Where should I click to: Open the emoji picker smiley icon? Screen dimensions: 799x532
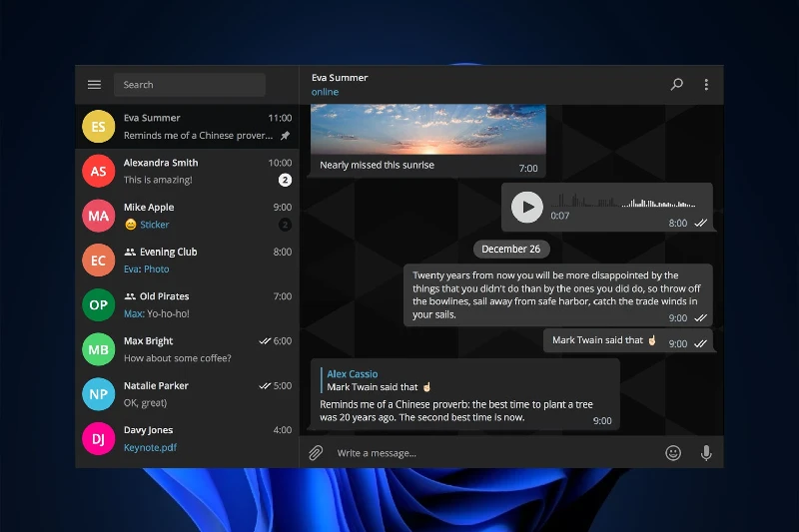(x=673, y=453)
